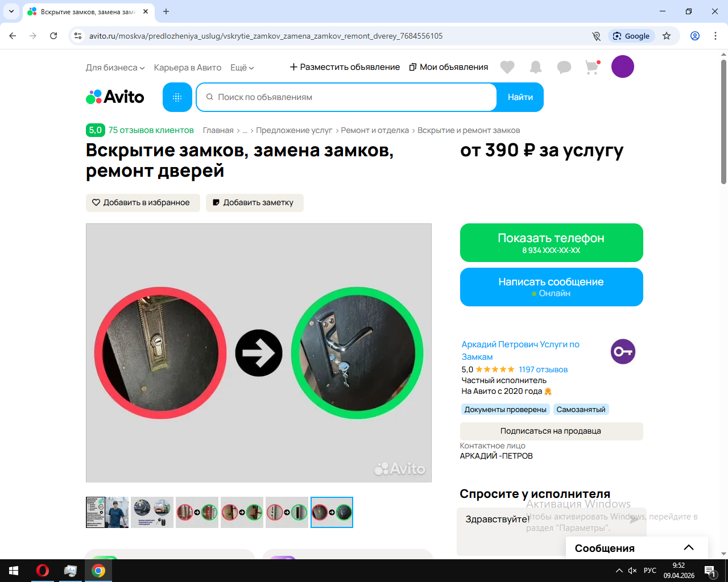Click the seller's key logo avatar
The image size is (728, 582).
point(623,351)
